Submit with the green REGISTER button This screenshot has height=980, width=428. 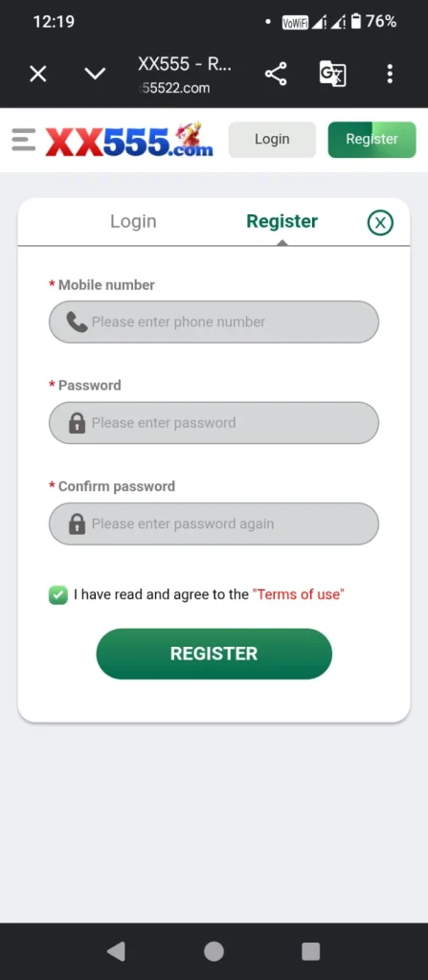click(214, 654)
